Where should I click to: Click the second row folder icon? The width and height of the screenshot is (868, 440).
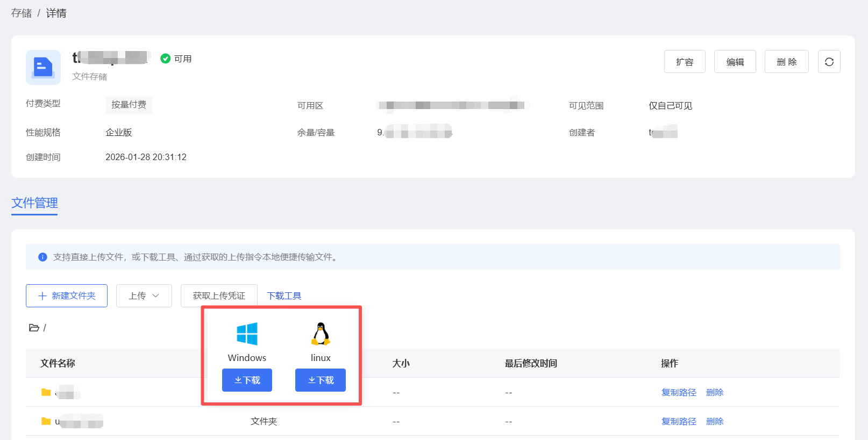click(x=46, y=421)
